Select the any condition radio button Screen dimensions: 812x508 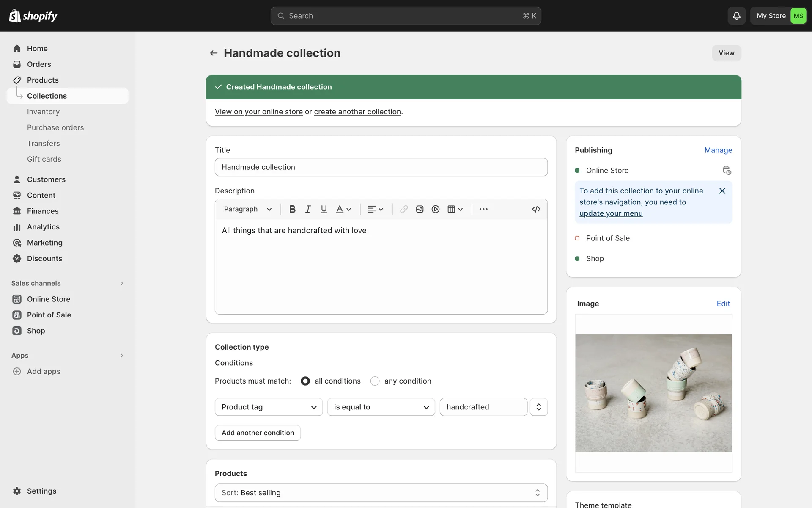pos(375,381)
